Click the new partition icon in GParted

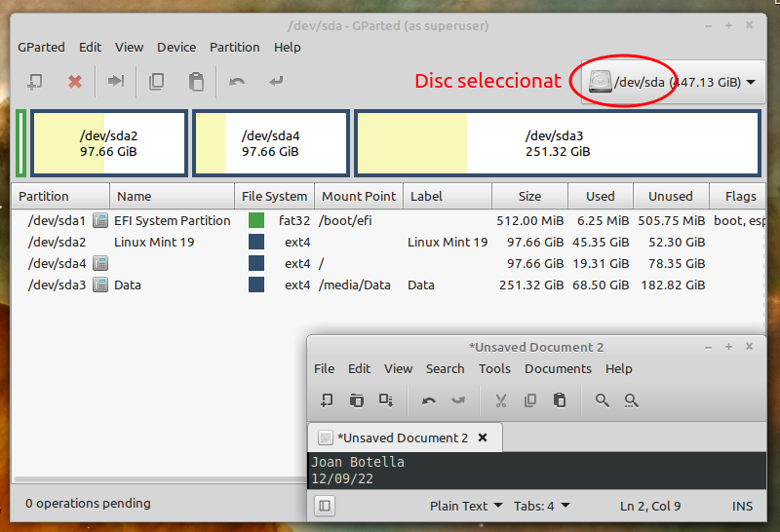35,82
